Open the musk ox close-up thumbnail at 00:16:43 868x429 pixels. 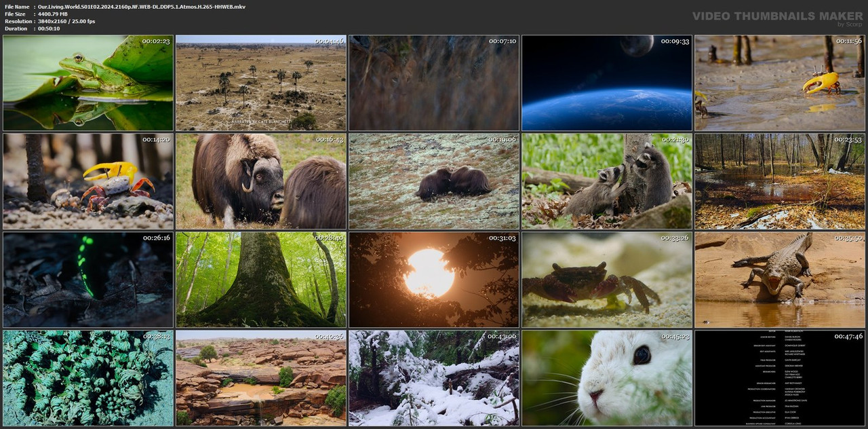[261, 181]
